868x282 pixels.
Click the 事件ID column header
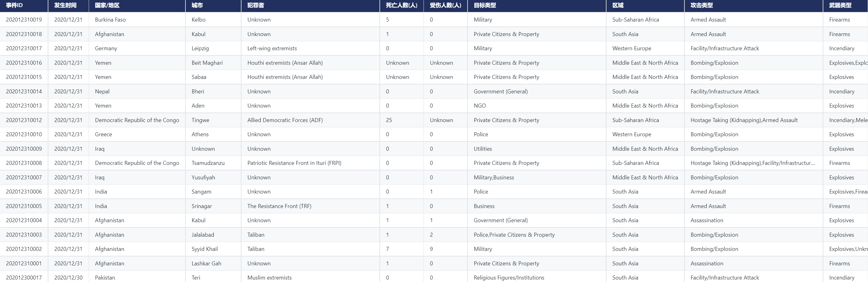tap(14, 6)
